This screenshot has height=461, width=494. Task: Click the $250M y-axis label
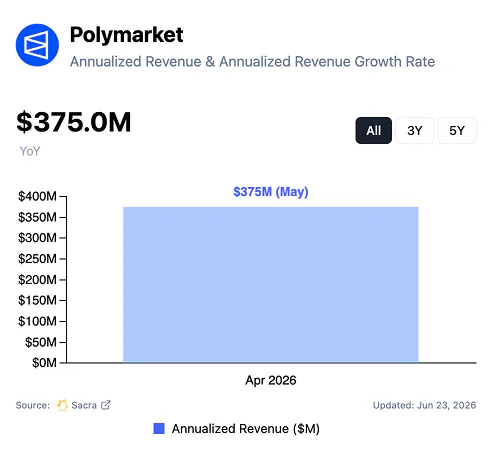(x=37, y=259)
